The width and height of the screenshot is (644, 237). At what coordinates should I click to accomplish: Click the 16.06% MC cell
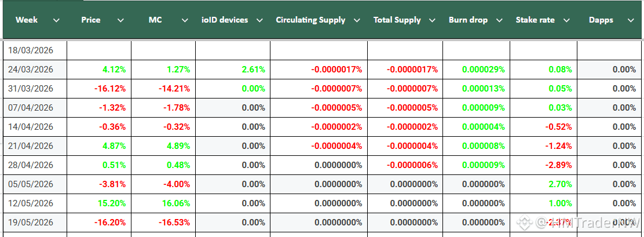[163, 203]
